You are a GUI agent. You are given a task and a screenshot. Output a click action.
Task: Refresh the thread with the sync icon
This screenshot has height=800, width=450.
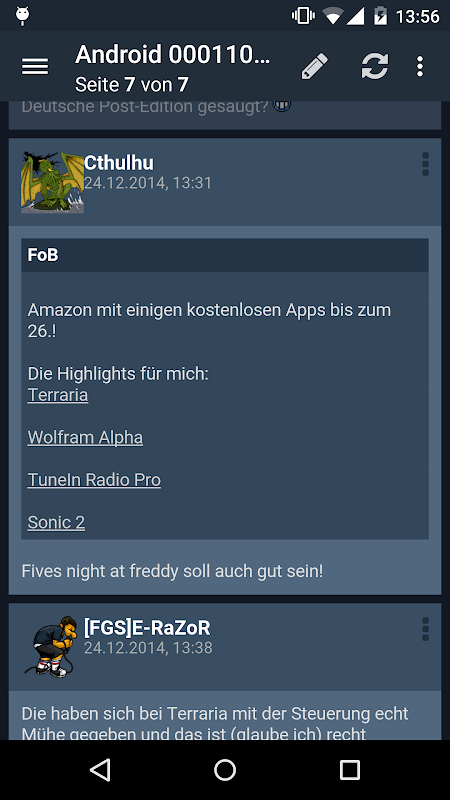pyautogui.click(x=374, y=66)
